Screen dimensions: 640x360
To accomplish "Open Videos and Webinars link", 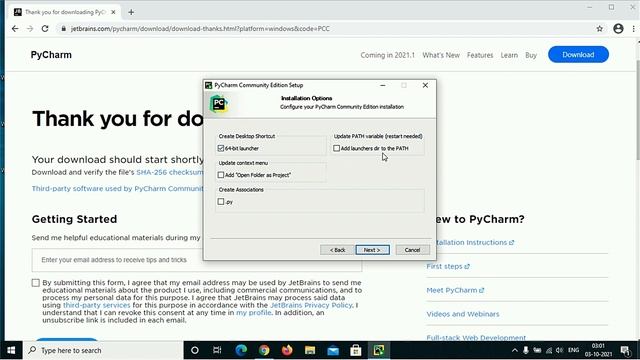I will click(463, 314).
